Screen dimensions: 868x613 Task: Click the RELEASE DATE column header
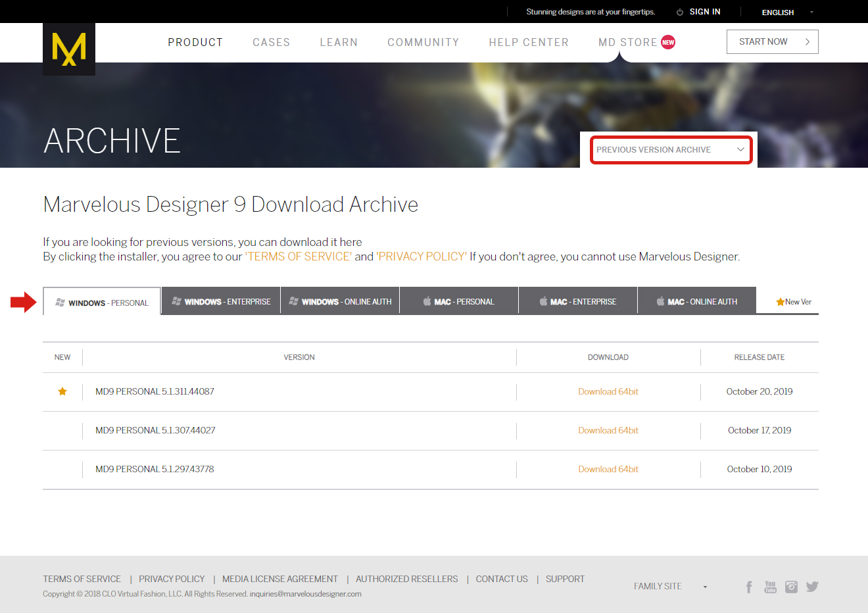point(759,357)
